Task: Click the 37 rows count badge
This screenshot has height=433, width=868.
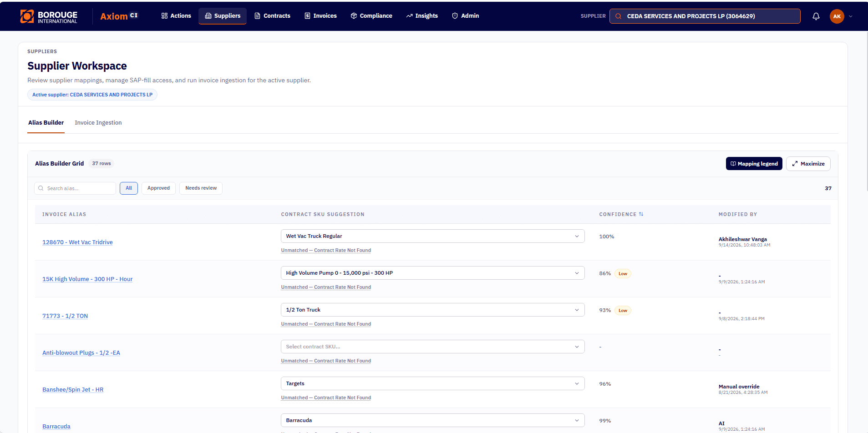Action: click(102, 164)
